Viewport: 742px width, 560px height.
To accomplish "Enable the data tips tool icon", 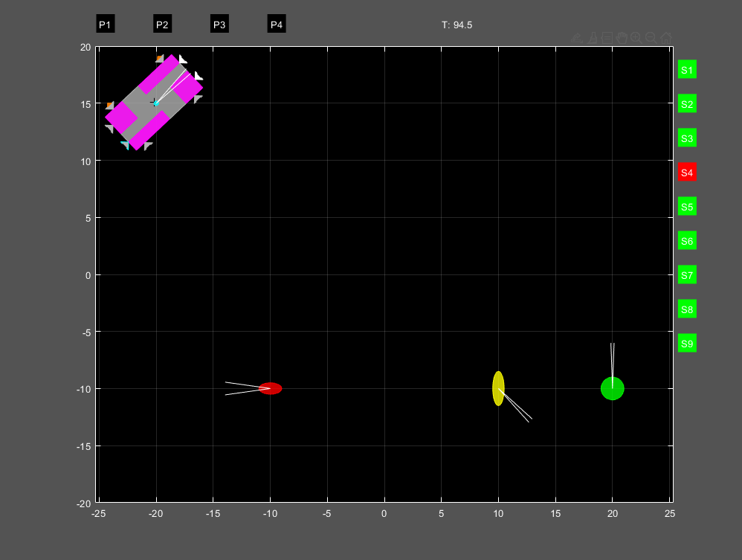I will tap(607, 39).
